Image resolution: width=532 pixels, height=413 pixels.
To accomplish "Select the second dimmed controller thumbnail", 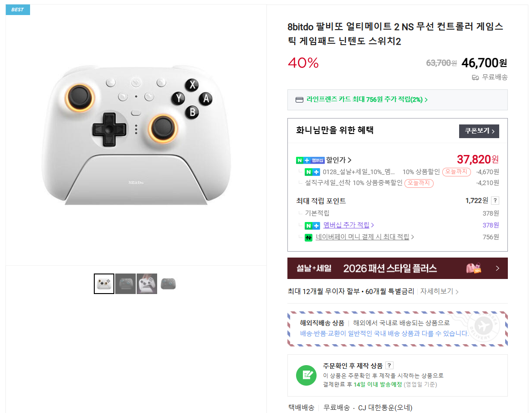I will (x=125, y=284).
